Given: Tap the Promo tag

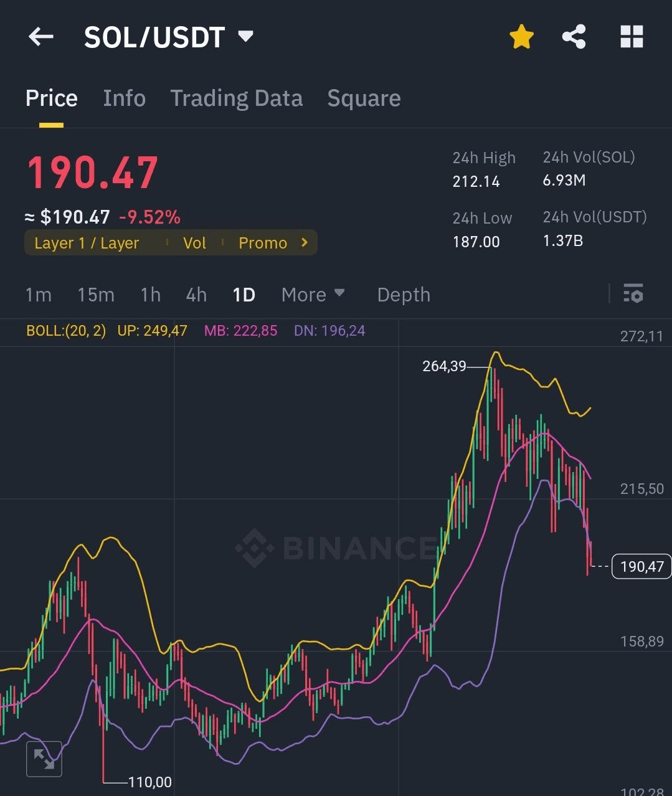Looking at the screenshot, I should pyautogui.click(x=262, y=243).
